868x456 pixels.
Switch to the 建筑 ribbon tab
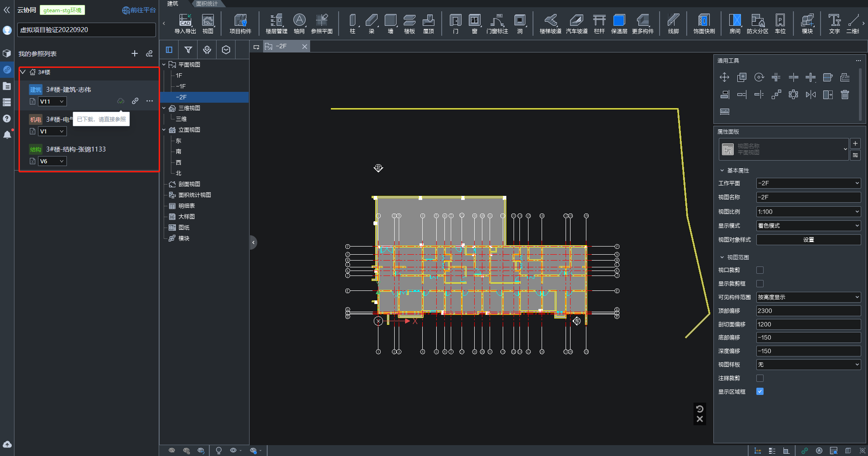point(173,4)
